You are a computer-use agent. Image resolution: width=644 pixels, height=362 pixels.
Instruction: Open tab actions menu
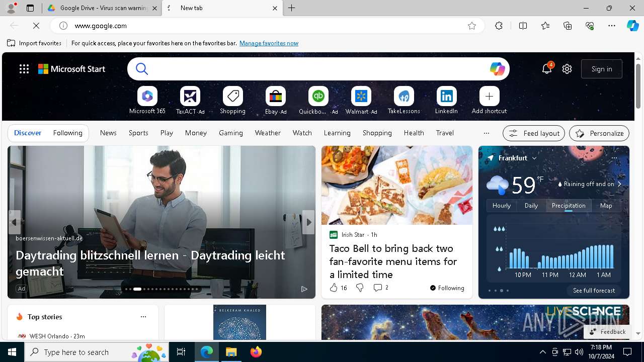(x=30, y=8)
